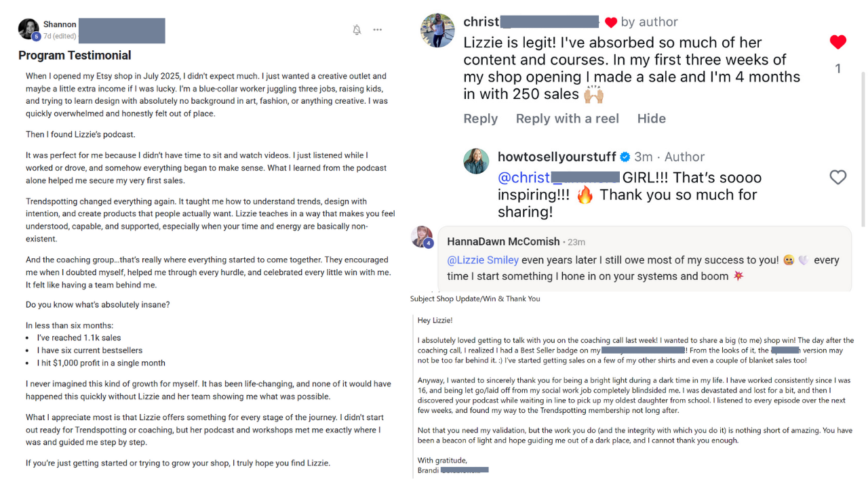The height and width of the screenshot is (488, 868).
Task: Open the howtosellyourstuff profile avatar
Action: pyautogui.click(x=476, y=161)
